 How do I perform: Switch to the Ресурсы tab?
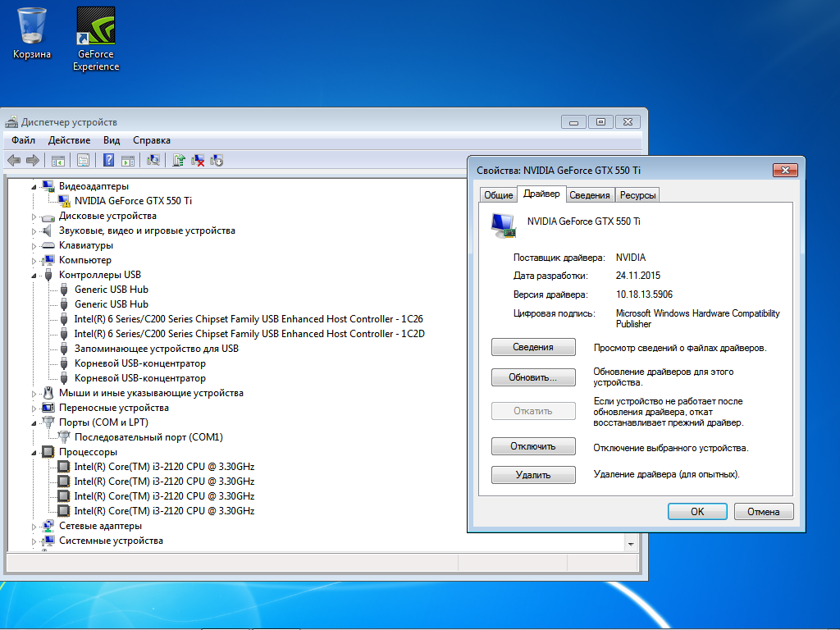coord(637,195)
